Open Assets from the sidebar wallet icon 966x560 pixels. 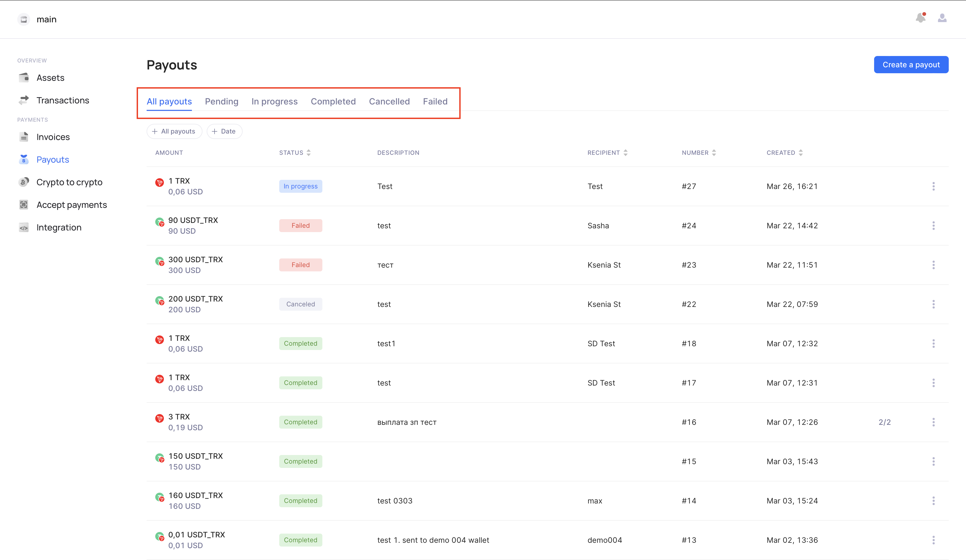point(24,78)
